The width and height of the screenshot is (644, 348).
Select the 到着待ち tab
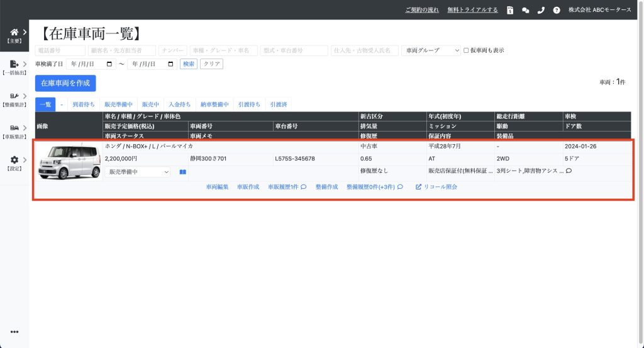pyautogui.click(x=84, y=104)
